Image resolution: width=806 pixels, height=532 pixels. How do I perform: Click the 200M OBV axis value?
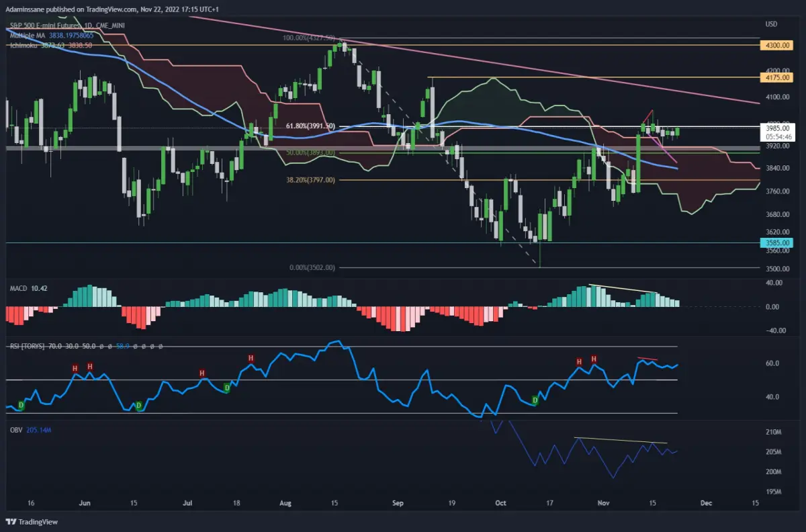[772, 472]
